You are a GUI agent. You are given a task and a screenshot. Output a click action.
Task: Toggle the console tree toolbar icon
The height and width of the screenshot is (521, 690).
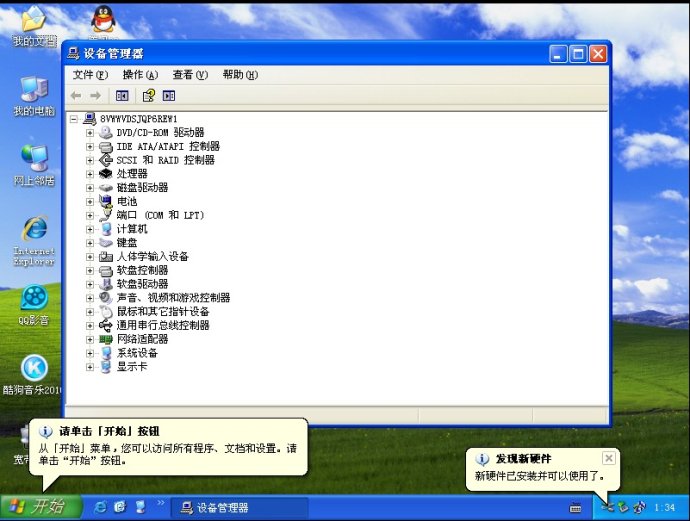pyautogui.click(x=122, y=95)
